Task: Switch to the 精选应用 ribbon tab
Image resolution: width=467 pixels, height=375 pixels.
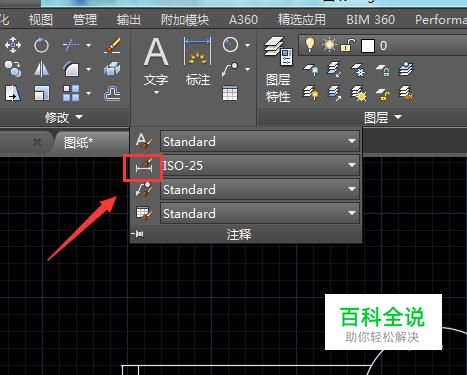Action: pyautogui.click(x=302, y=20)
